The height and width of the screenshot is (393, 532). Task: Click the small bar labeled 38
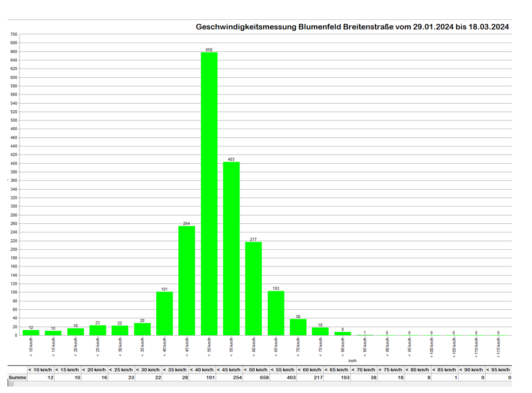click(298, 327)
